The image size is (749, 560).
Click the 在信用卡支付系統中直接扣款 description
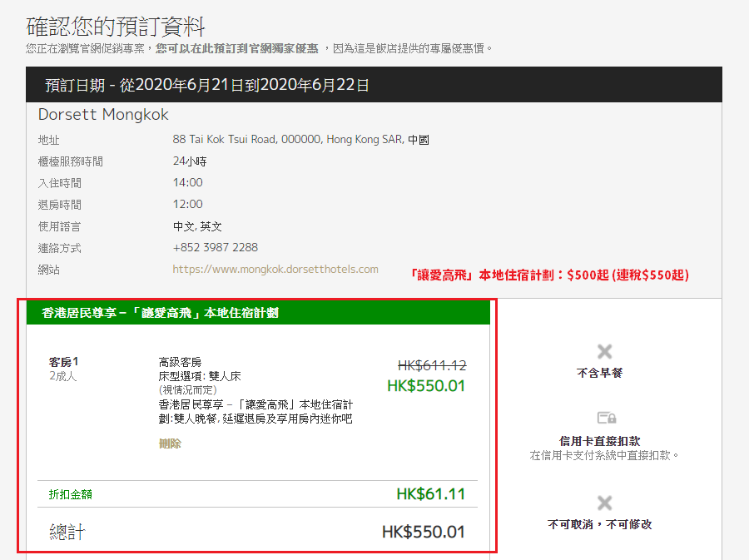(604, 455)
